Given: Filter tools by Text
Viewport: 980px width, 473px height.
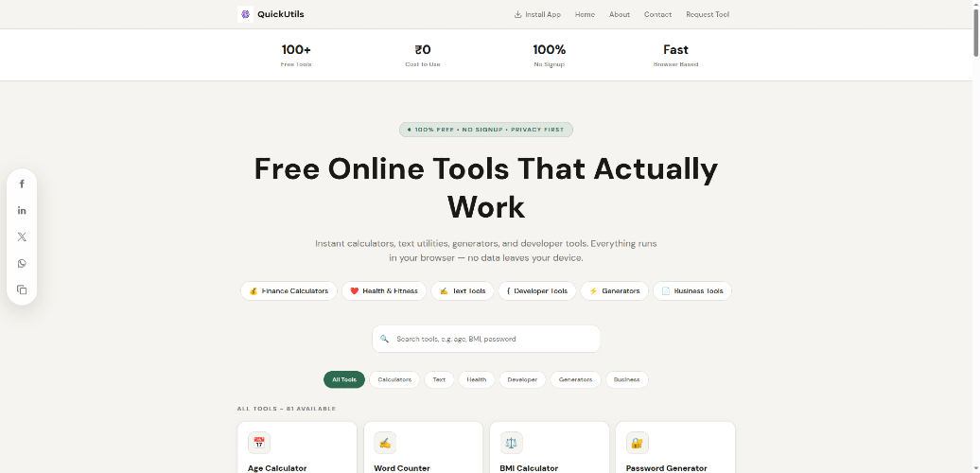Looking at the screenshot, I should pos(439,380).
